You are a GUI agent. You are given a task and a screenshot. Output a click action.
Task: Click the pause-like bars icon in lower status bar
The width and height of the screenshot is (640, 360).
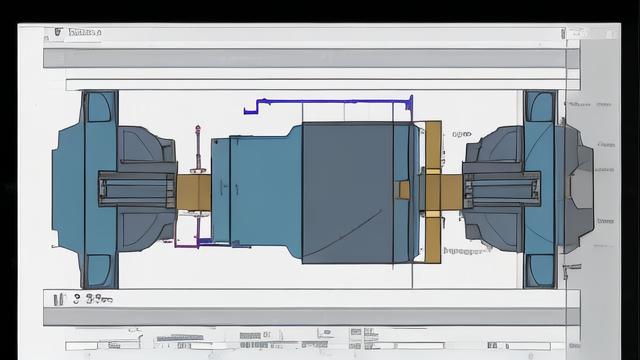coord(59,300)
